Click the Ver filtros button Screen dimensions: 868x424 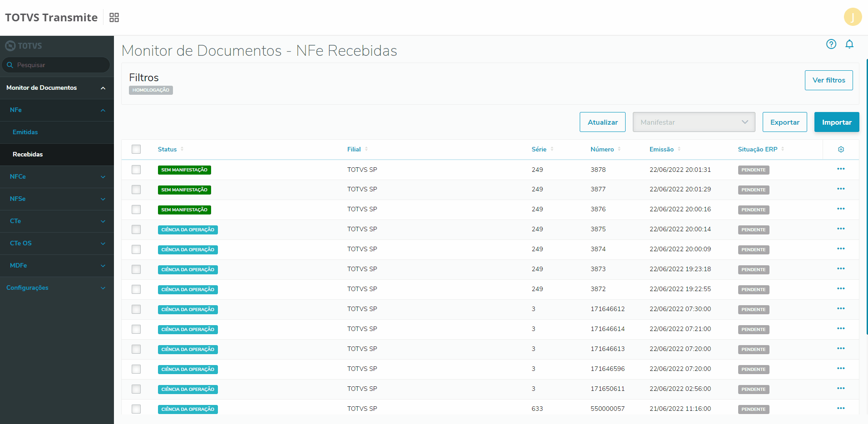829,80
